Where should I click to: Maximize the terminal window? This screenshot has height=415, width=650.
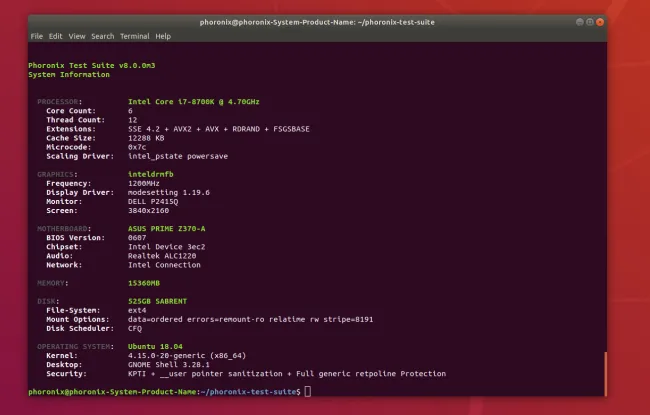coord(589,22)
